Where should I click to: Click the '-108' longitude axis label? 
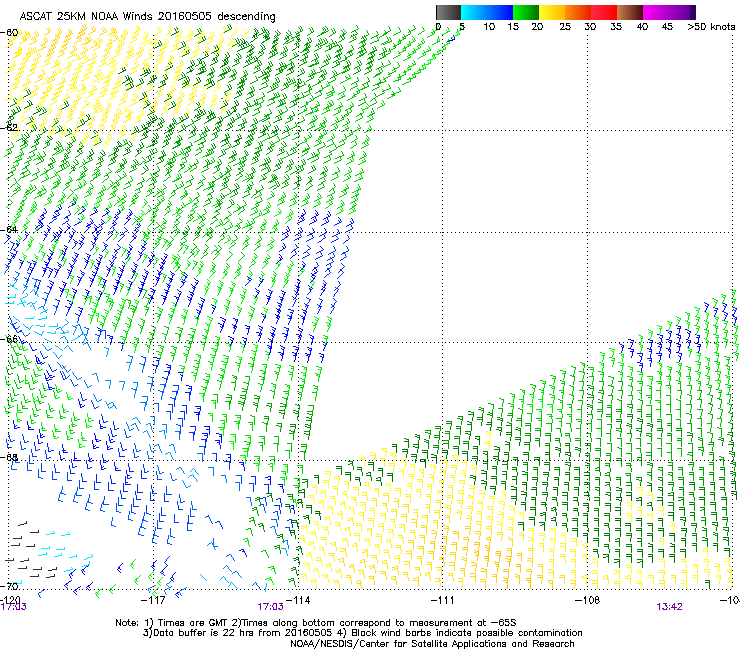587,600
